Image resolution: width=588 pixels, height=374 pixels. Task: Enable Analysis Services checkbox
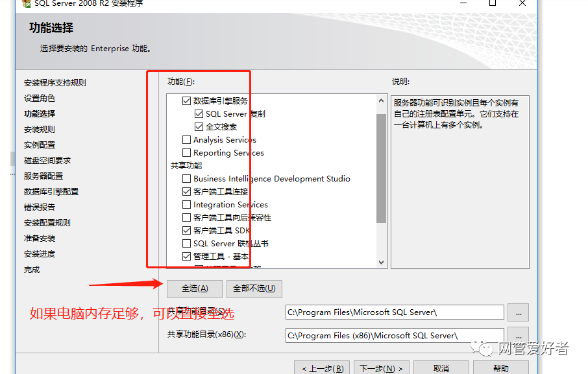click(186, 139)
